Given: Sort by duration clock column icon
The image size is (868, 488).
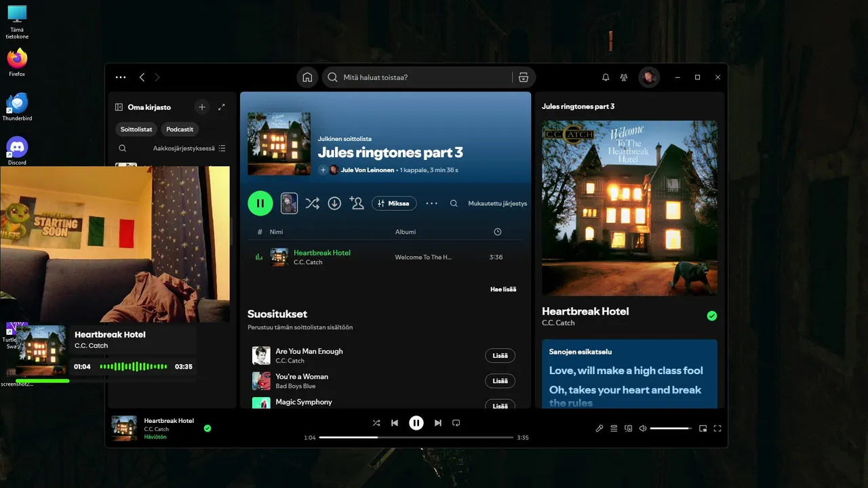Looking at the screenshot, I should (x=498, y=232).
